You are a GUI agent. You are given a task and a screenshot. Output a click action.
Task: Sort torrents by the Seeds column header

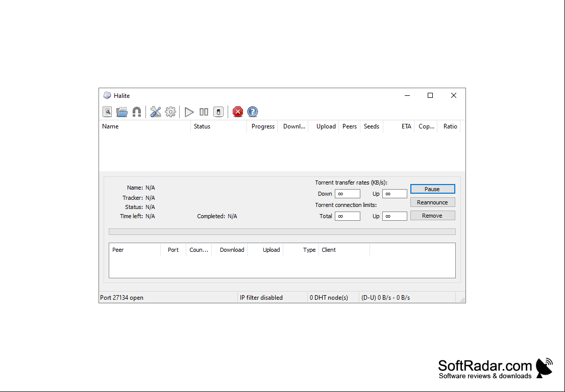tap(372, 126)
